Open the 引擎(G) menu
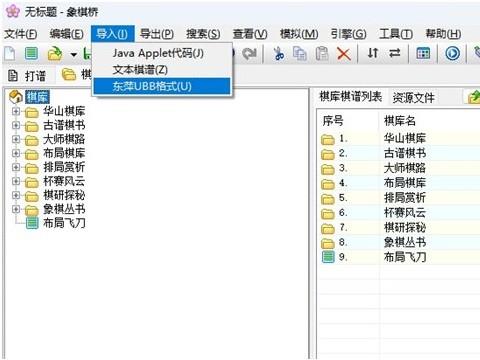The height and width of the screenshot is (360, 480). (x=348, y=34)
